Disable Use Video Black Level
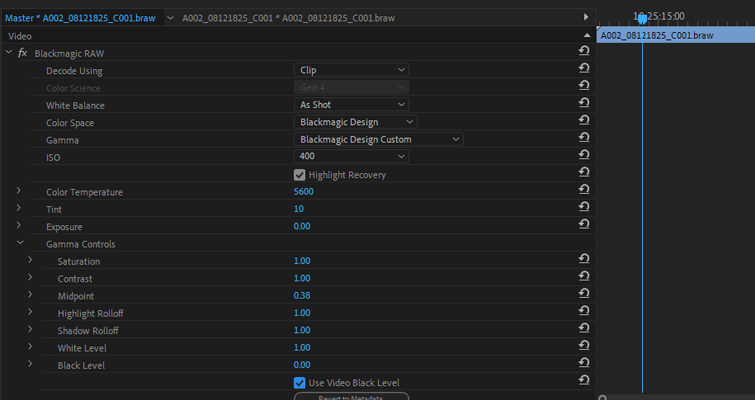This screenshot has height=400, width=755. (x=300, y=383)
